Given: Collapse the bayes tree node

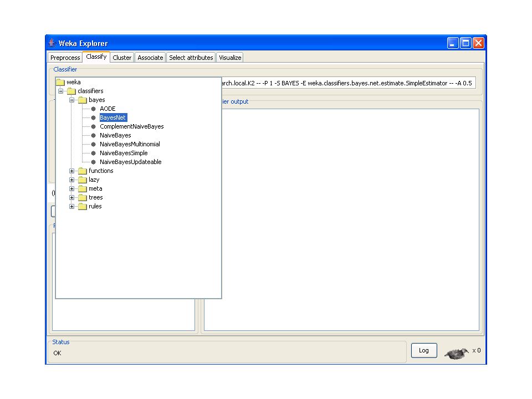Looking at the screenshot, I should pos(71,100).
